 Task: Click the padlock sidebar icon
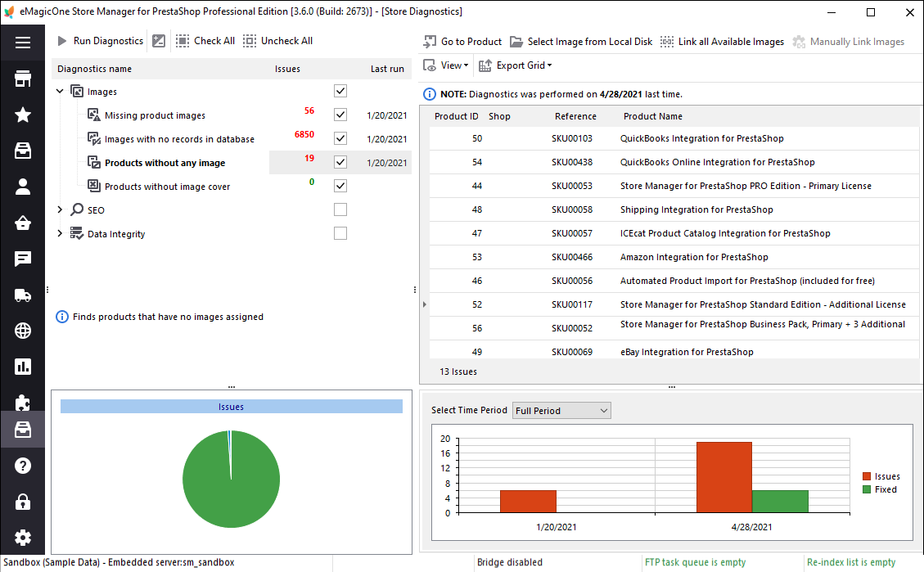[x=22, y=502]
